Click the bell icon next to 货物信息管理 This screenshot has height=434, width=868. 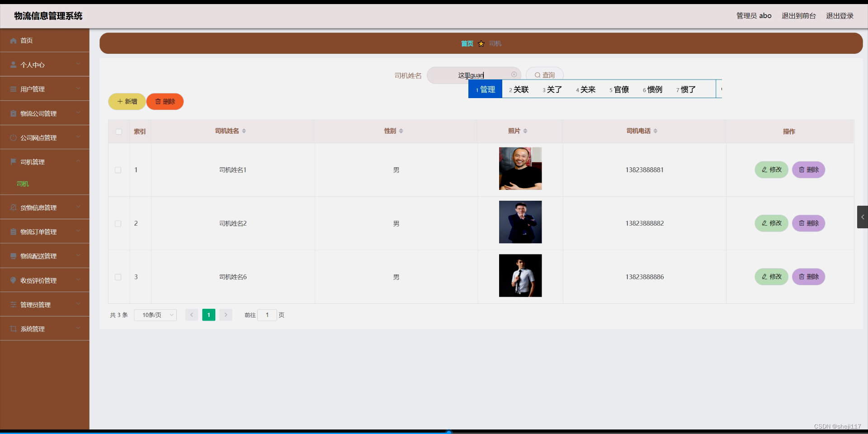(x=13, y=207)
